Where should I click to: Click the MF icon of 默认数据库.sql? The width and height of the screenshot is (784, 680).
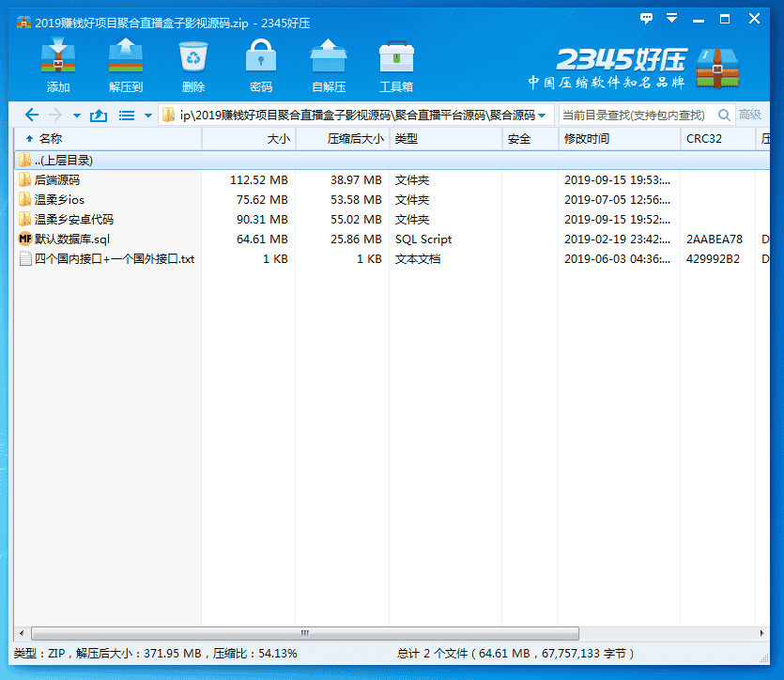click(25, 239)
